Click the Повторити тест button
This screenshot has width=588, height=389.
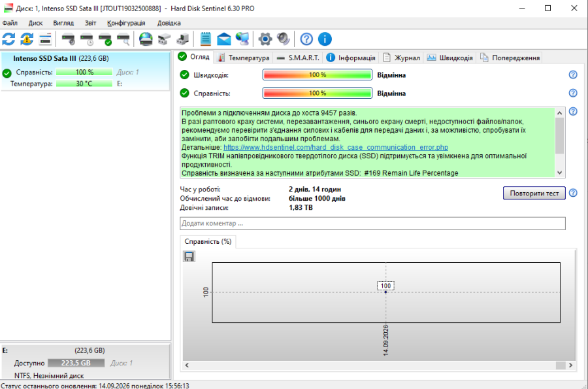[534, 193]
